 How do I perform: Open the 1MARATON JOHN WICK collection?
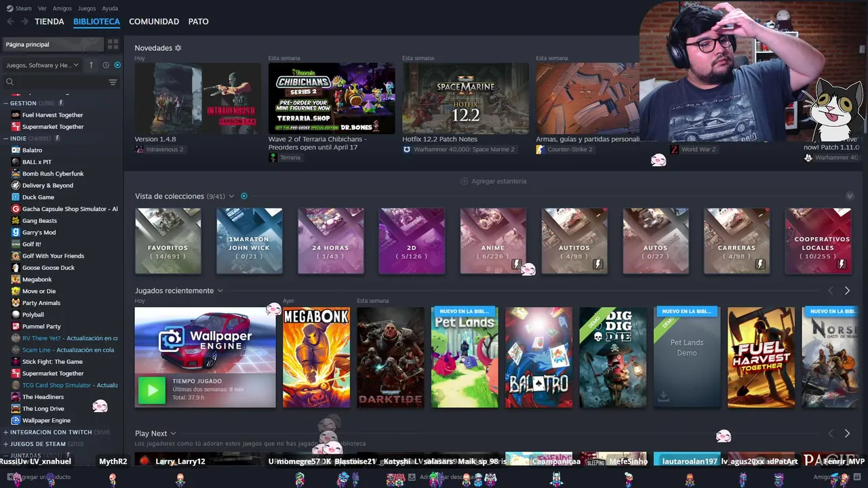(x=250, y=241)
